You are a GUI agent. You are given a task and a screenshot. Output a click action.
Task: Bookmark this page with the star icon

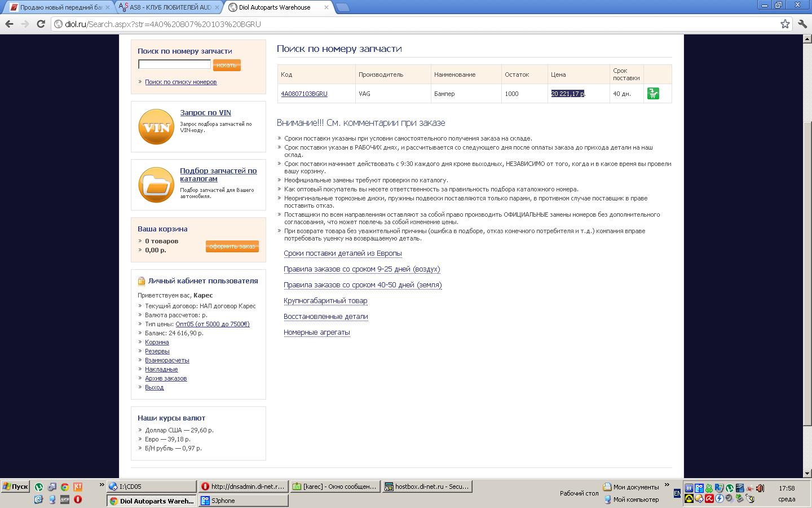pos(785,24)
